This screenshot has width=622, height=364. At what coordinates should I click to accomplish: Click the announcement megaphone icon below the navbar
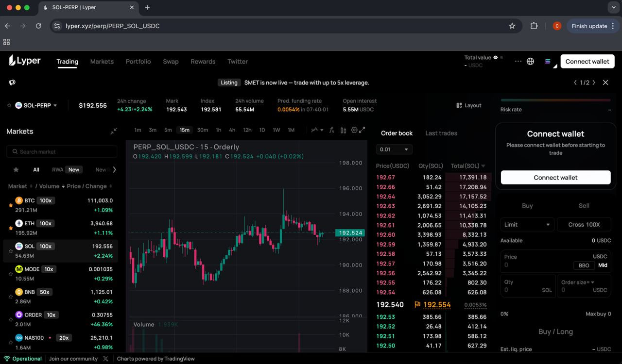pyautogui.click(x=12, y=83)
